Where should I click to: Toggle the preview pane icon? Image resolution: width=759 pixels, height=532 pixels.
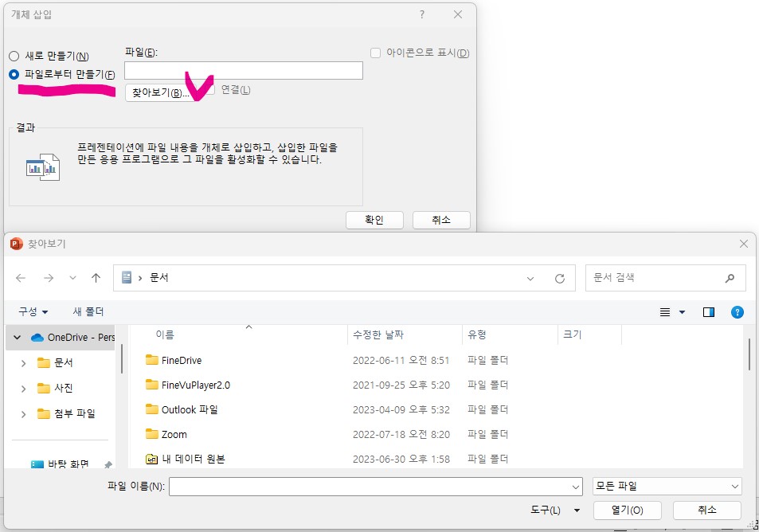click(707, 311)
